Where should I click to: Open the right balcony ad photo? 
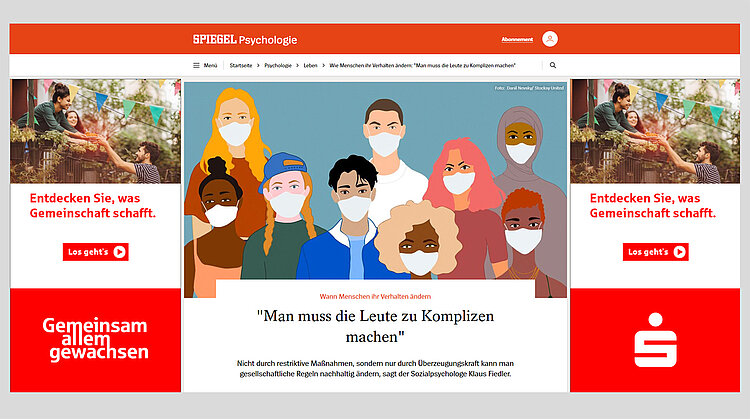pyautogui.click(x=655, y=131)
